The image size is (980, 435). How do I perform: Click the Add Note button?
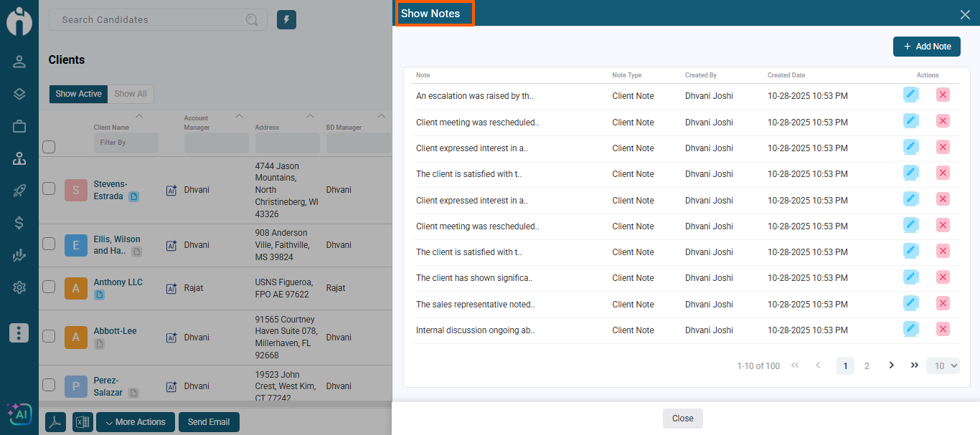click(x=926, y=47)
